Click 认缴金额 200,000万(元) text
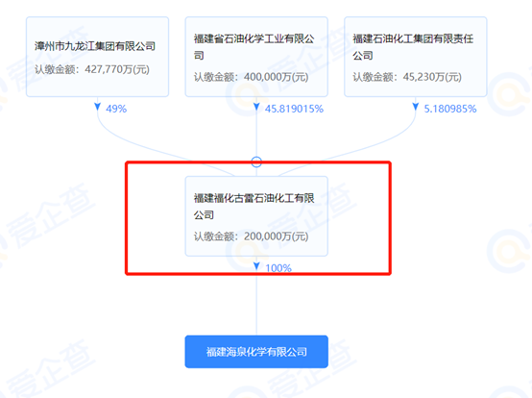Screen dimensions: 532x398 pyautogui.click(x=251, y=236)
